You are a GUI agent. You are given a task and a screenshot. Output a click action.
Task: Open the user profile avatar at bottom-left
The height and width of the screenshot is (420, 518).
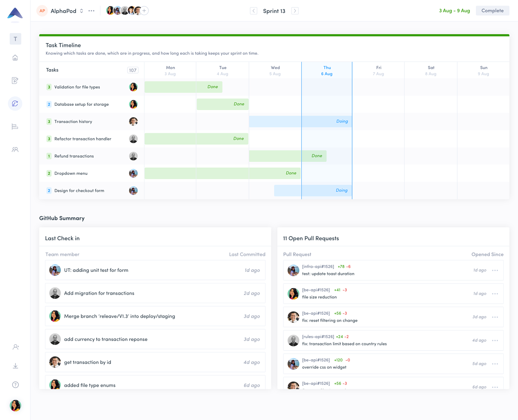(x=15, y=405)
